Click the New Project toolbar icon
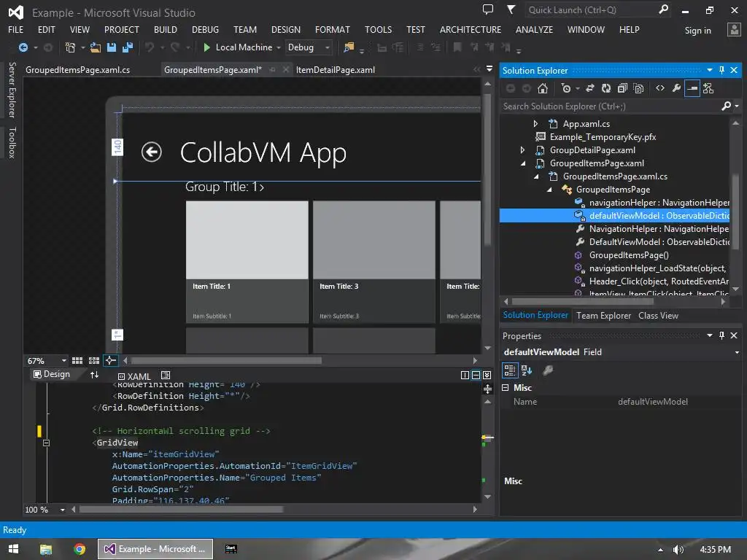The image size is (747, 560). tap(70, 47)
